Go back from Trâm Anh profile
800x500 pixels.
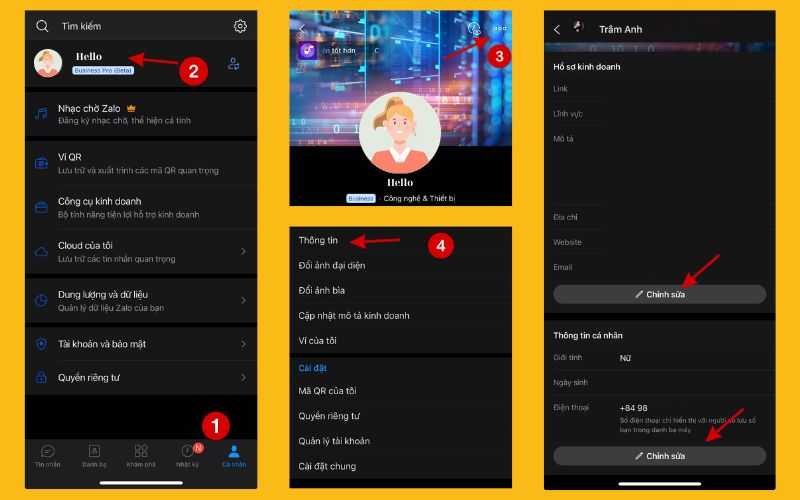[x=557, y=29]
